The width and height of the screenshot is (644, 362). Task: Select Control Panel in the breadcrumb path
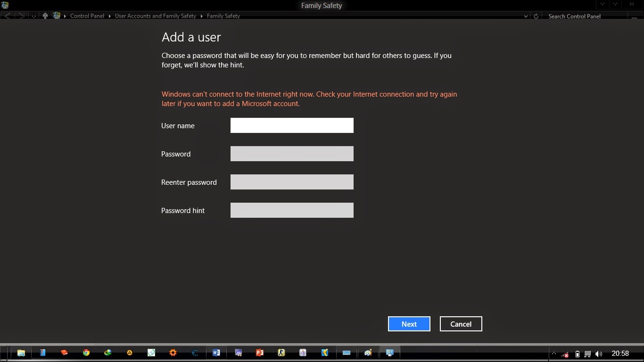pyautogui.click(x=87, y=16)
